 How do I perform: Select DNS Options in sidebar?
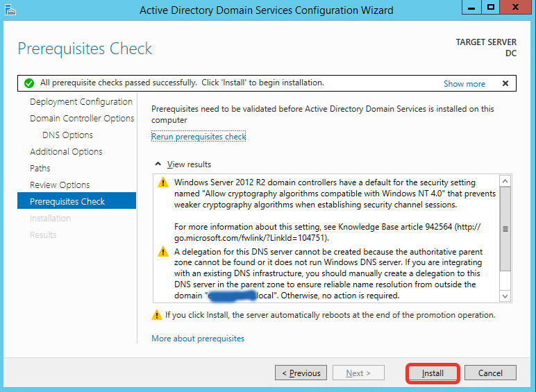[x=67, y=135]
